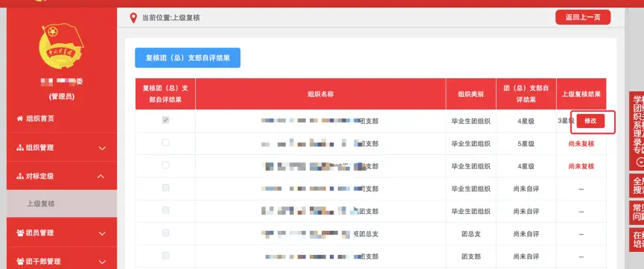
Task: Open 组织首页 in the sidebar
Action: [x=62, y=119]
